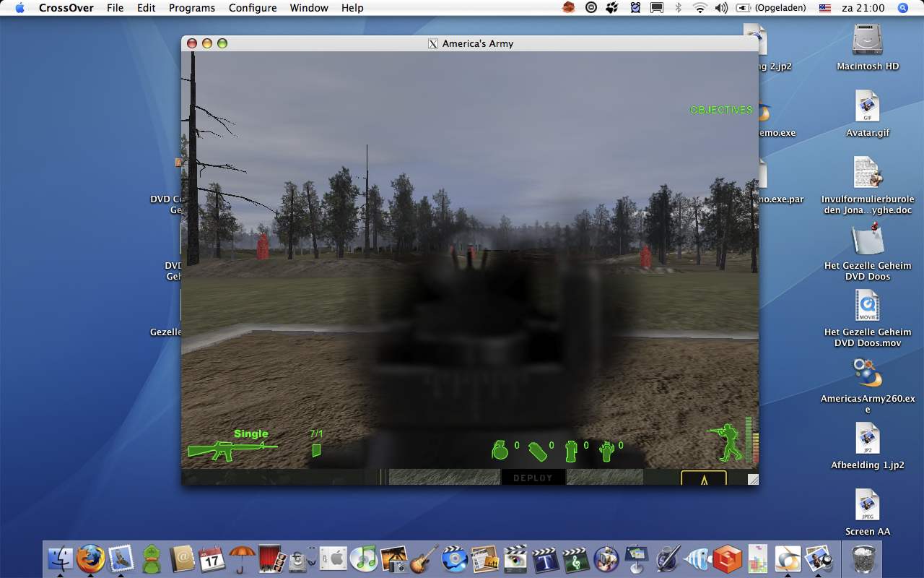924x578 pixels.
Task: Click the za 21:00 clock
Action: coord(863,8)
